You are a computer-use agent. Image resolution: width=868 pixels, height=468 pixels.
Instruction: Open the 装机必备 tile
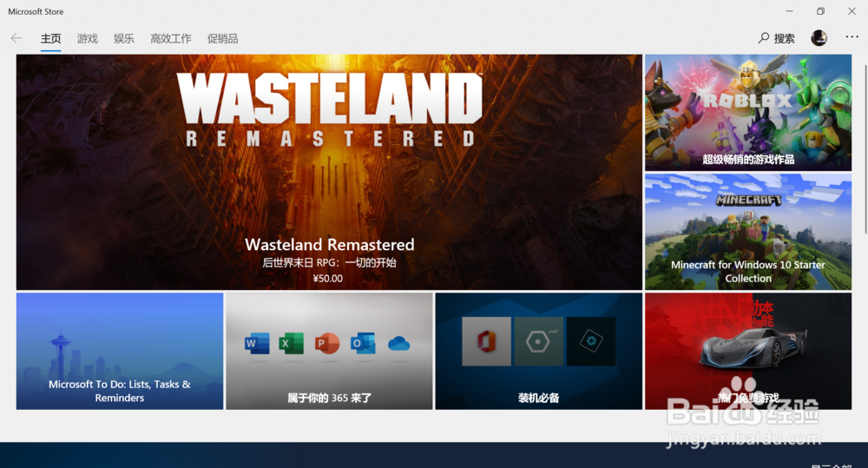(x=539, y=351)
